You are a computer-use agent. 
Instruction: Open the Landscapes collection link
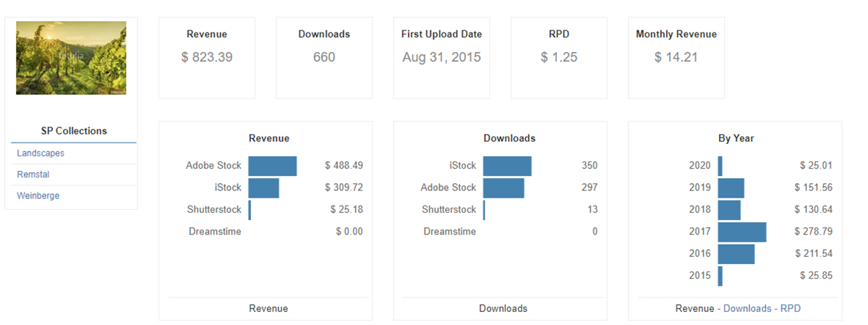coord(41,153)
